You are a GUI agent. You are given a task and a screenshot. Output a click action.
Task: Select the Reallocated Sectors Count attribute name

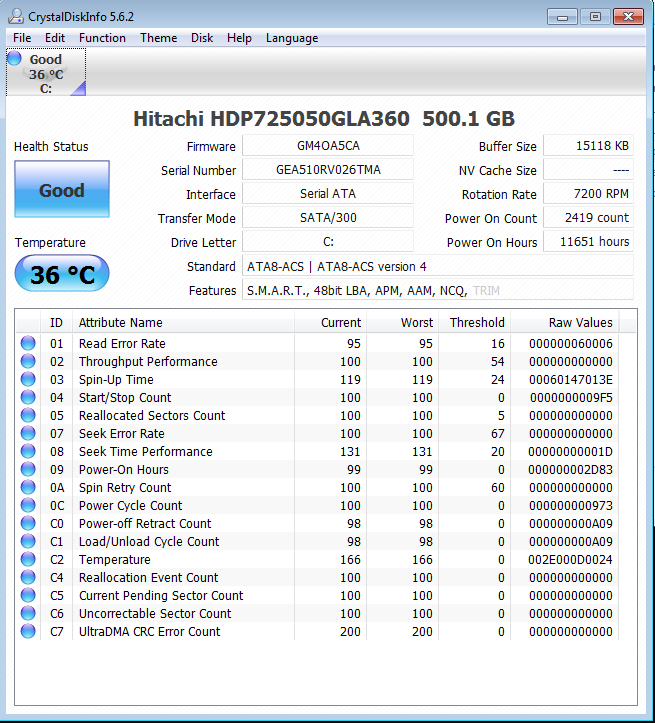[152, 415]
